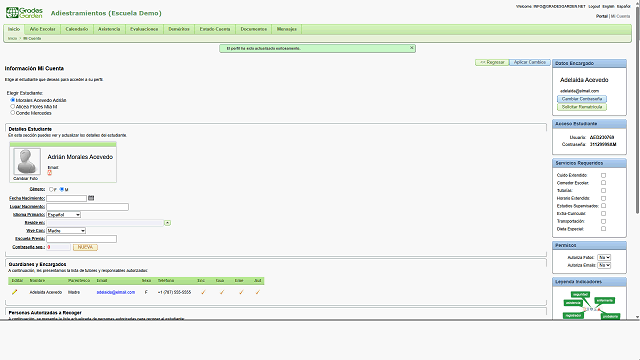Click the first checkmark in Adelaida's row
This screenshot has height=360, width=640.
203,292
